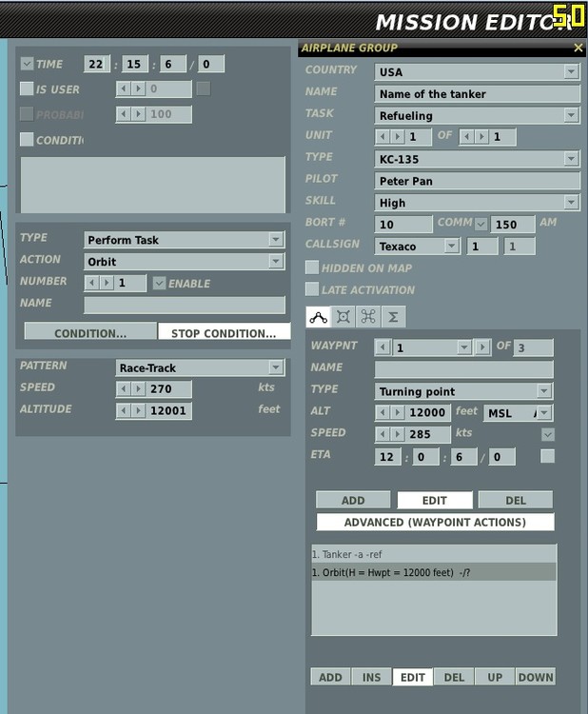Click the CONDITION... button

90,332
